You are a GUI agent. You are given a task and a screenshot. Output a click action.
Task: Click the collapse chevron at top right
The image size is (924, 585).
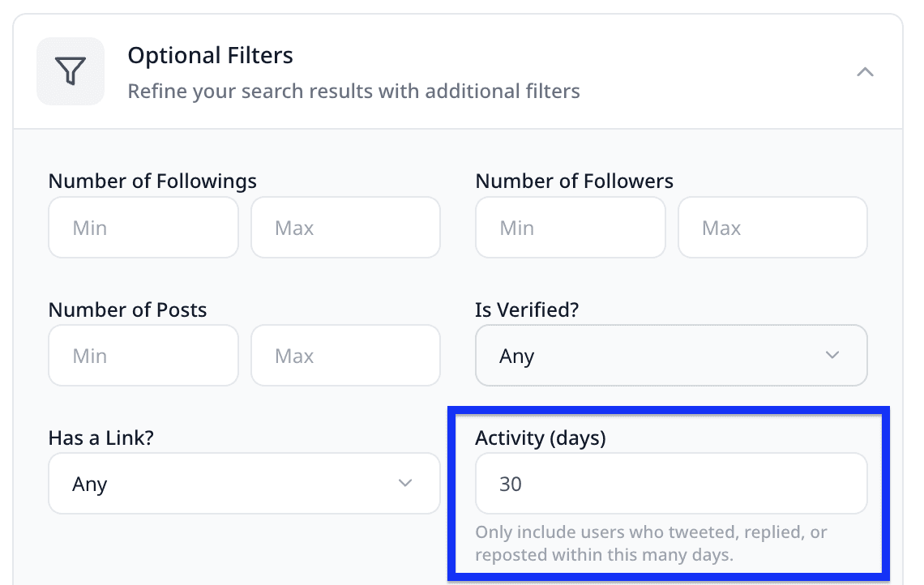pyautogui.click(x=865, y=71)
